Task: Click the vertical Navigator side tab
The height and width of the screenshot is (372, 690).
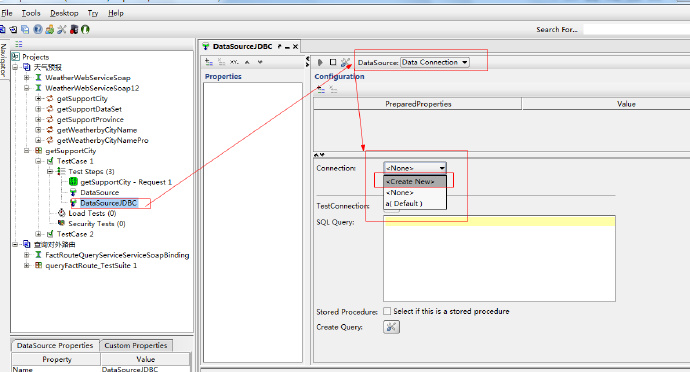Action: [4, 59]
